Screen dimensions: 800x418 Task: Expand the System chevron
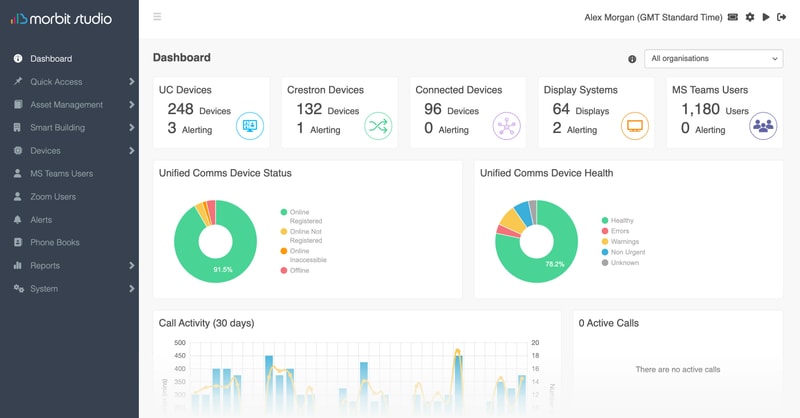(132, 288)
